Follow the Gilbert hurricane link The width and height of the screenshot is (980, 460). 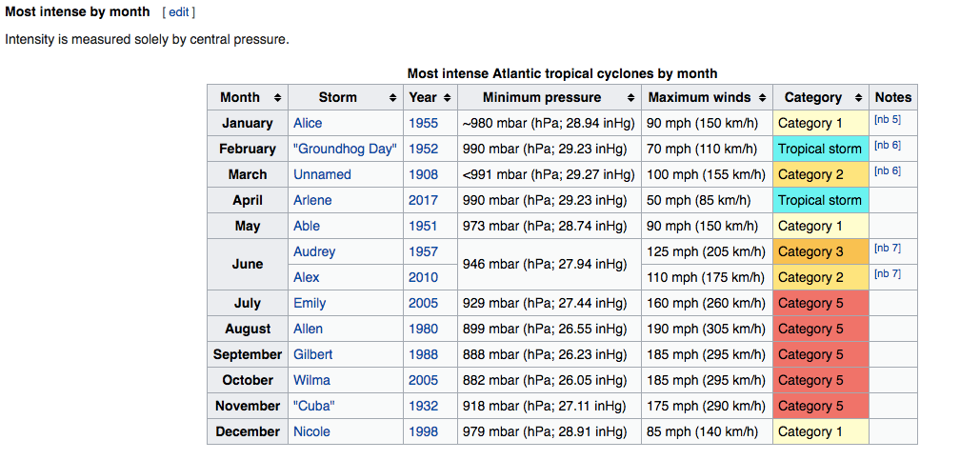312,354
